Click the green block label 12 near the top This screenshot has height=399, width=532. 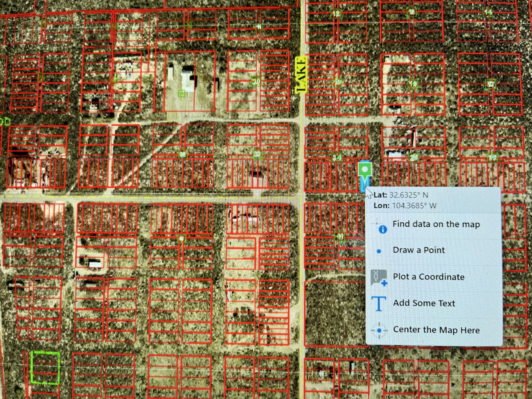(336, 13)
